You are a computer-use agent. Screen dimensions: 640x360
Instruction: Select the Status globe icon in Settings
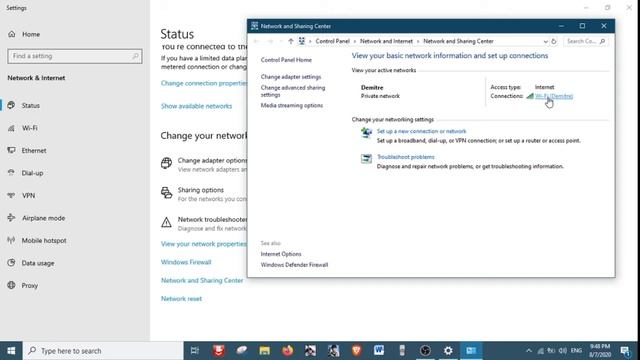coord(11,105)
